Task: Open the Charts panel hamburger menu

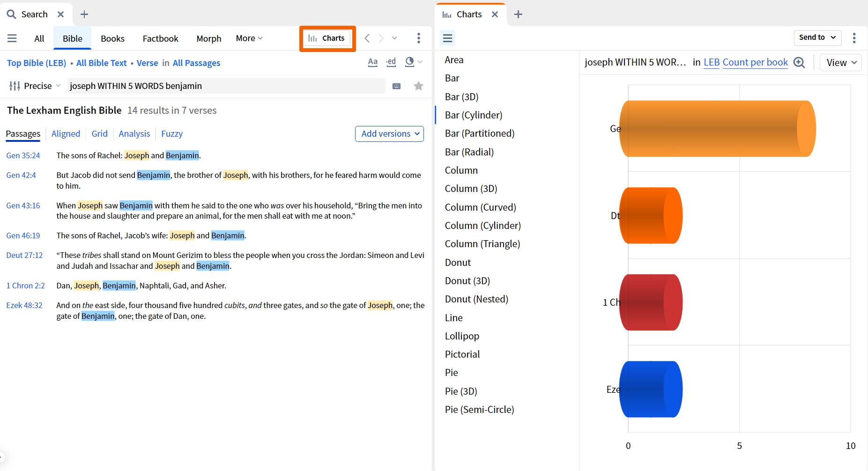Action: [x=448, y=38]
